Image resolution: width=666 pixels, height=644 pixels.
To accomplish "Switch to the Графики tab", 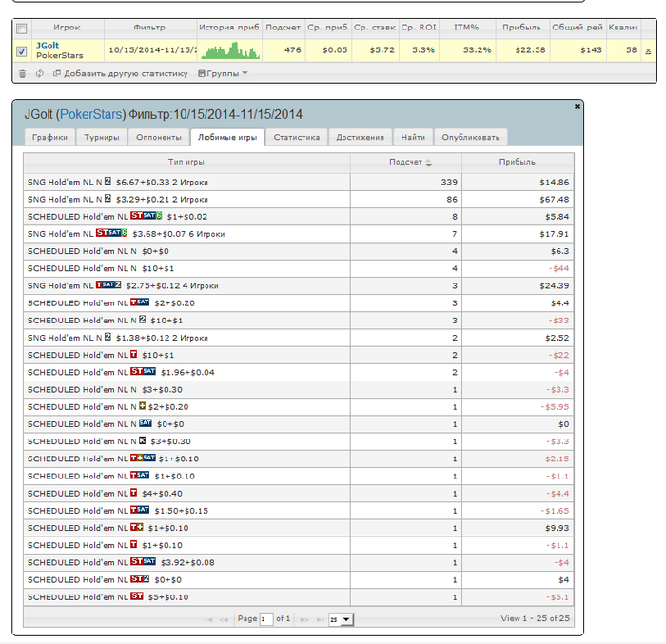I will coord(49,137).
